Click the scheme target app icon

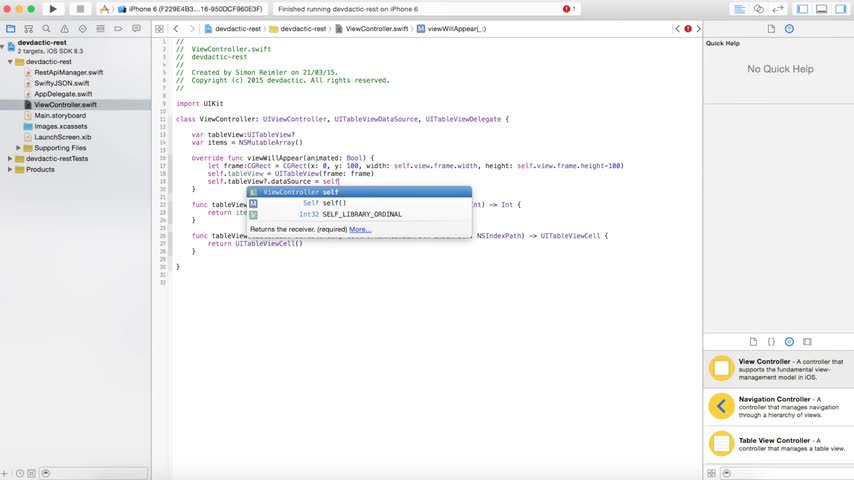[104, 9]
